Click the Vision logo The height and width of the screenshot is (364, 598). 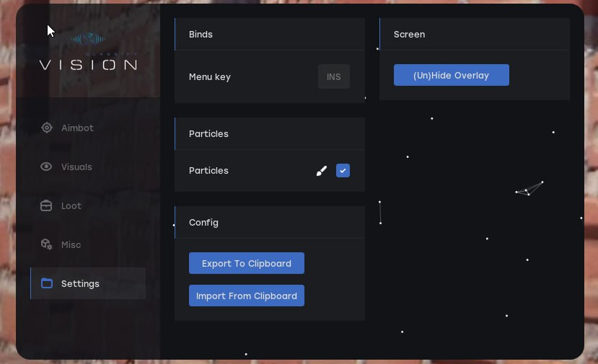coord(89,52)
